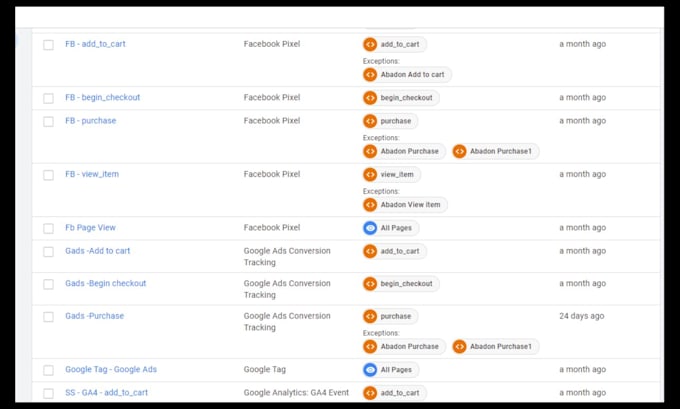
Task: Open begin_checkout label in Gads -Begin checkout row
Action: (406, 284)
